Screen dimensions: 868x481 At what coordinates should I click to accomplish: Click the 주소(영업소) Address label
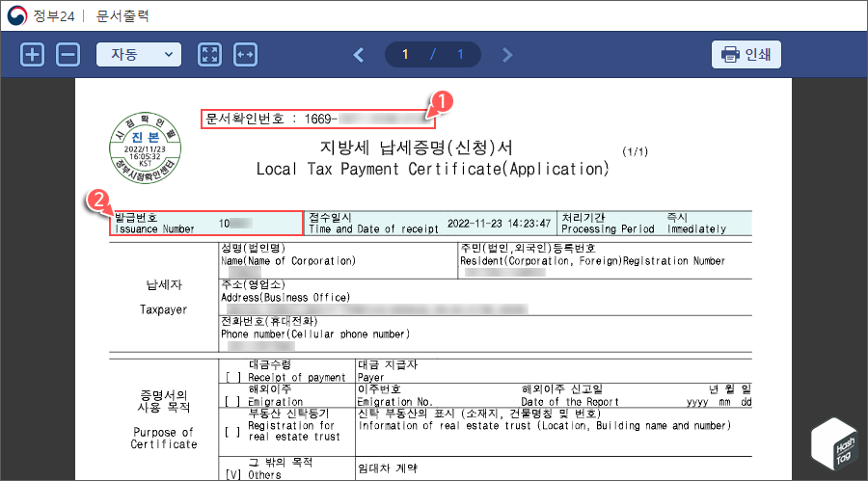tap(285, 290)
